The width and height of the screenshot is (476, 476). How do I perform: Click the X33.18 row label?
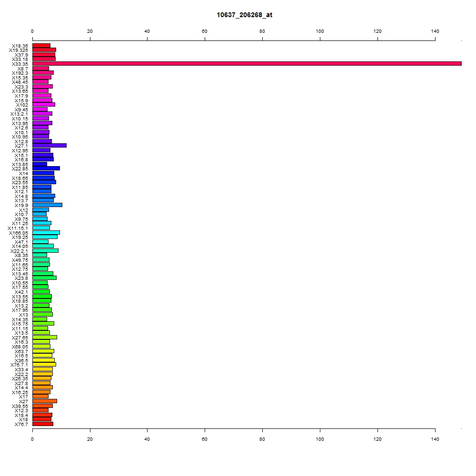[x=20, y=59]
